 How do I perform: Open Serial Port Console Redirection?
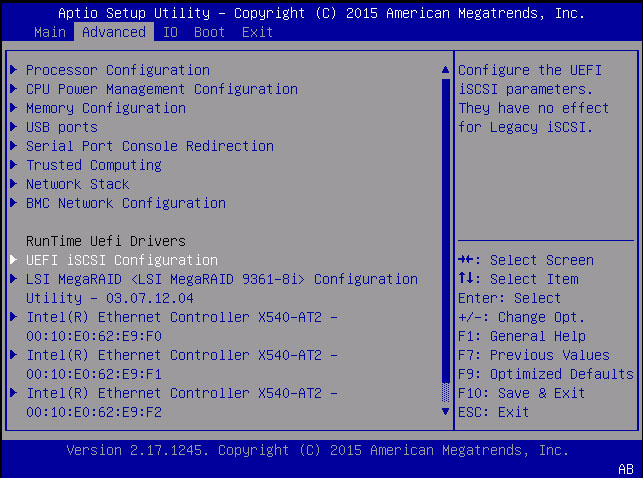(150, 146)
